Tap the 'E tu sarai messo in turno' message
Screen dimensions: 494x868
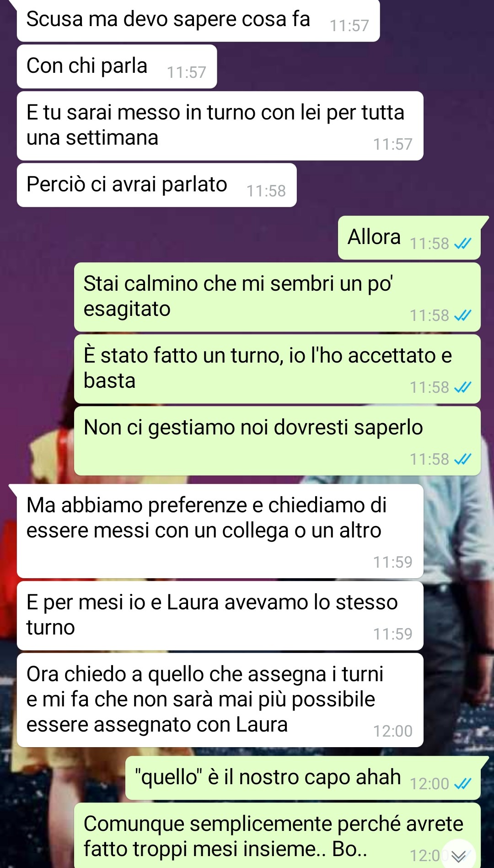pyautogui.click(x=220, y=126)
